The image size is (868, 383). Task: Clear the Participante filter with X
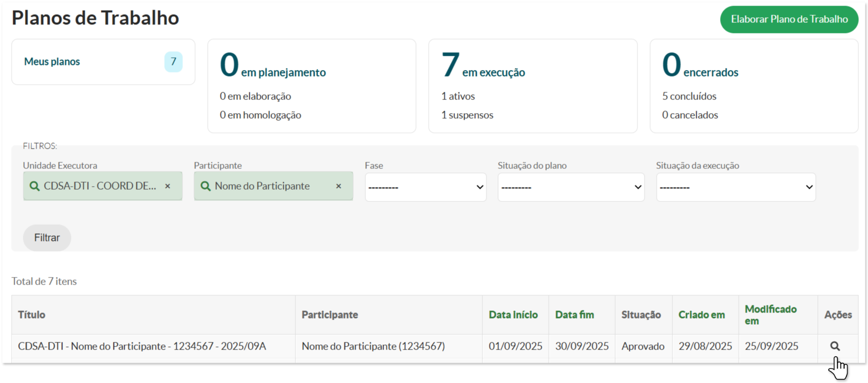[x=338, y=186]
